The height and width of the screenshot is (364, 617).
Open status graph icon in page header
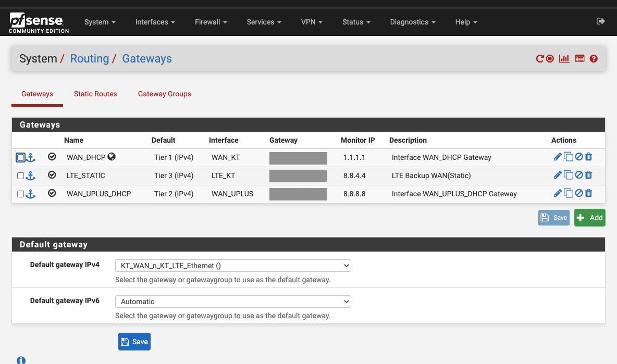(564, 59)
